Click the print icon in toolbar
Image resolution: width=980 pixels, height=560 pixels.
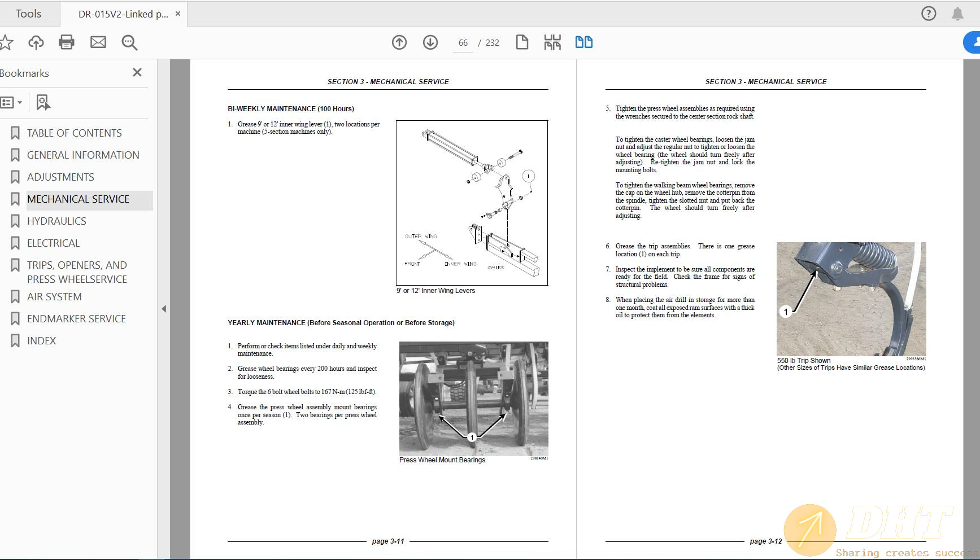pos(67,42)
